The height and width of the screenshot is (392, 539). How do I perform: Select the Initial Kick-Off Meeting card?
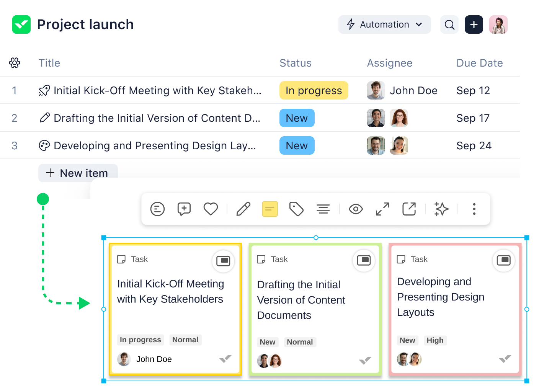[175, 309]
